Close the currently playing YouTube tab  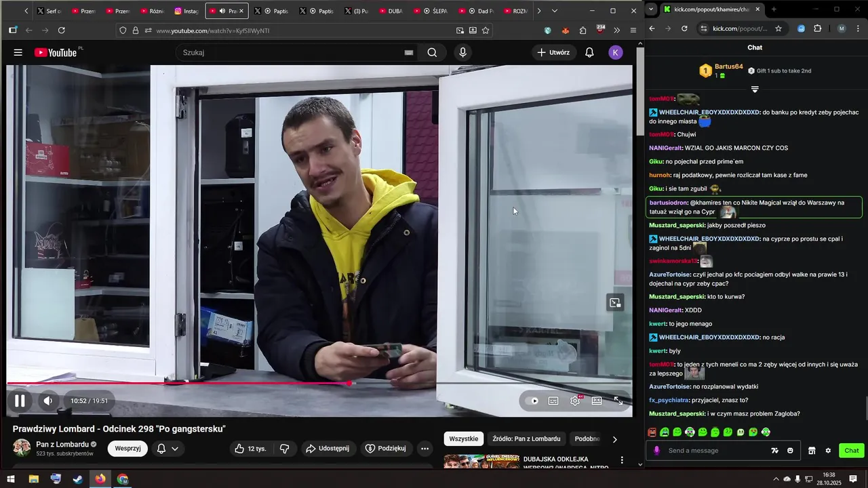point(241,11)
